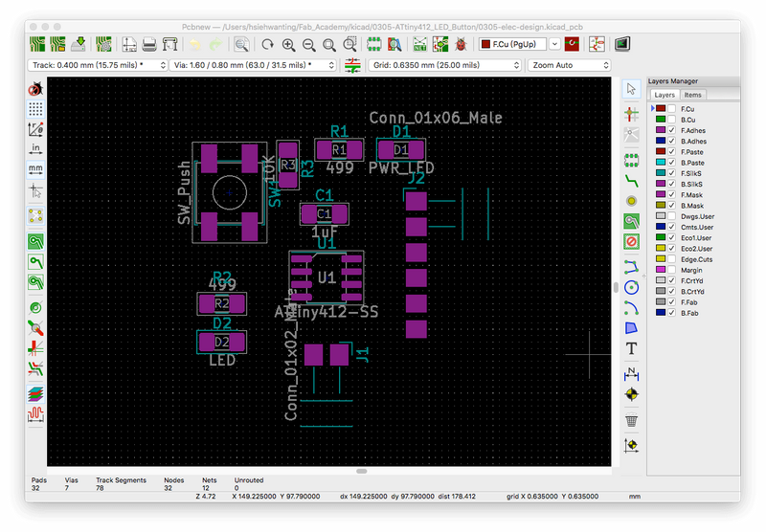The height and width of the screenshot is (532, 766).
Task: Click the Delete items trash icon
Action: (631, 419)
